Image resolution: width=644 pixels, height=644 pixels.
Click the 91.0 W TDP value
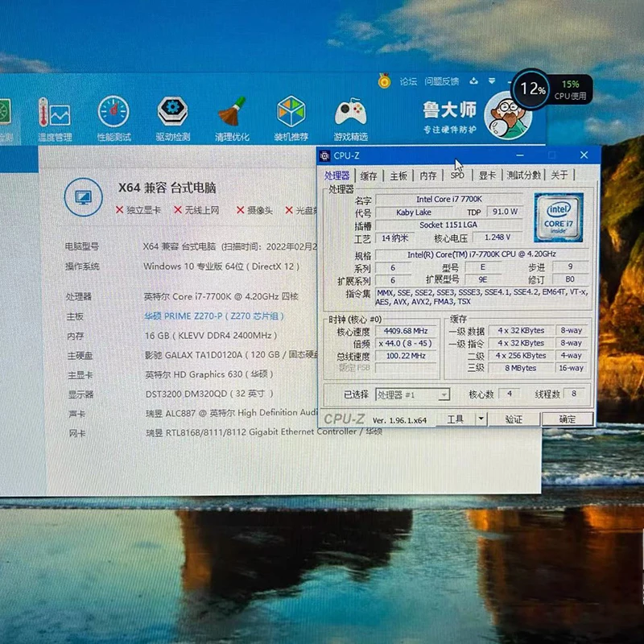[x=505, y=212]
